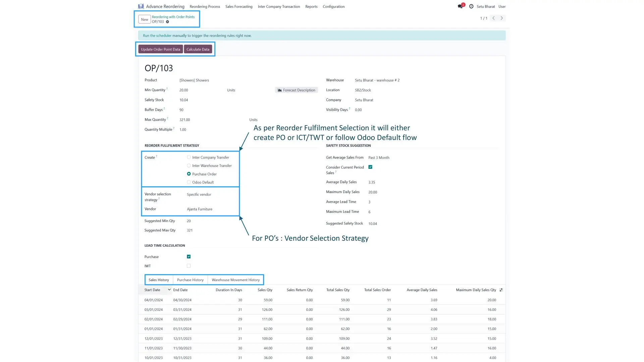Screen dimensions: 644x362
Task: Click the Min Quantity value field
Action: 201,90
